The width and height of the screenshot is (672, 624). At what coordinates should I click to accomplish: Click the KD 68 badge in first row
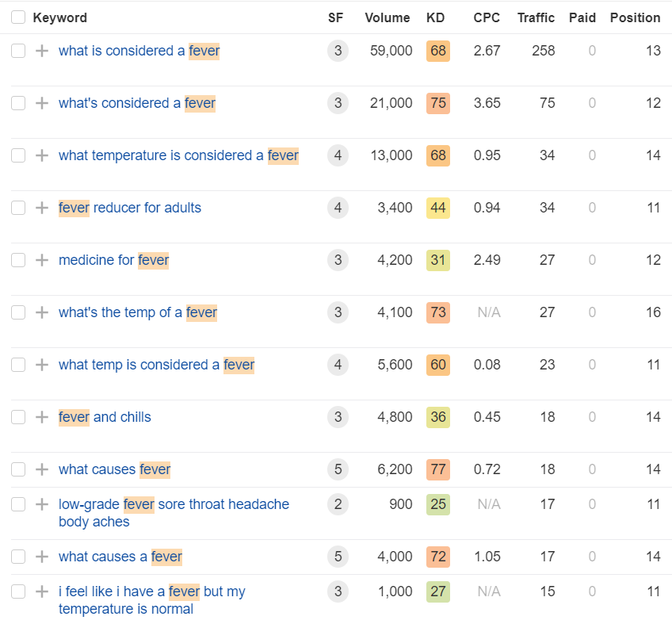pos(437,51)
